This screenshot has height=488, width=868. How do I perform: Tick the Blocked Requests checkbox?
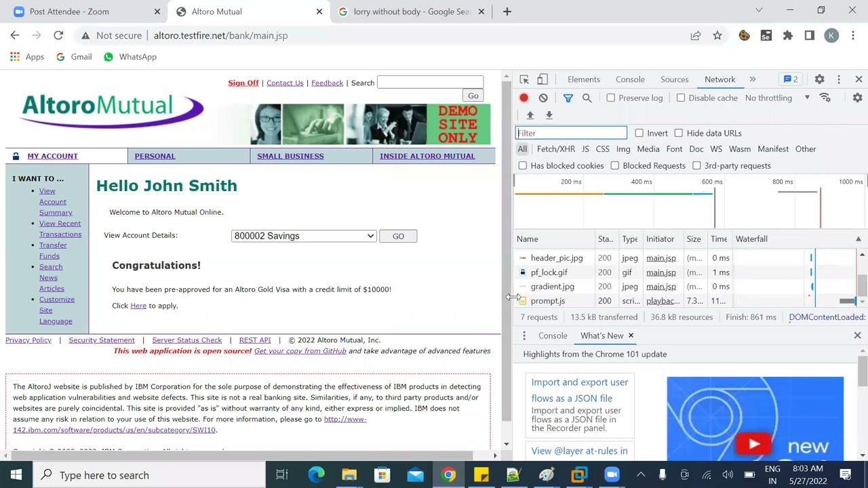(615, 165)
